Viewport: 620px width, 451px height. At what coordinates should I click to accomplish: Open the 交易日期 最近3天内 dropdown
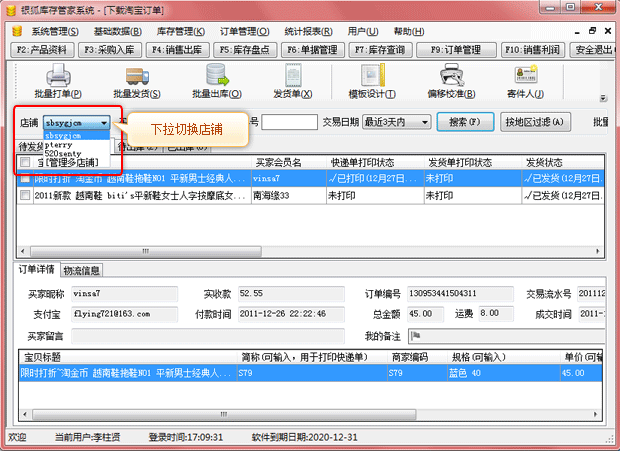(397, 122)
